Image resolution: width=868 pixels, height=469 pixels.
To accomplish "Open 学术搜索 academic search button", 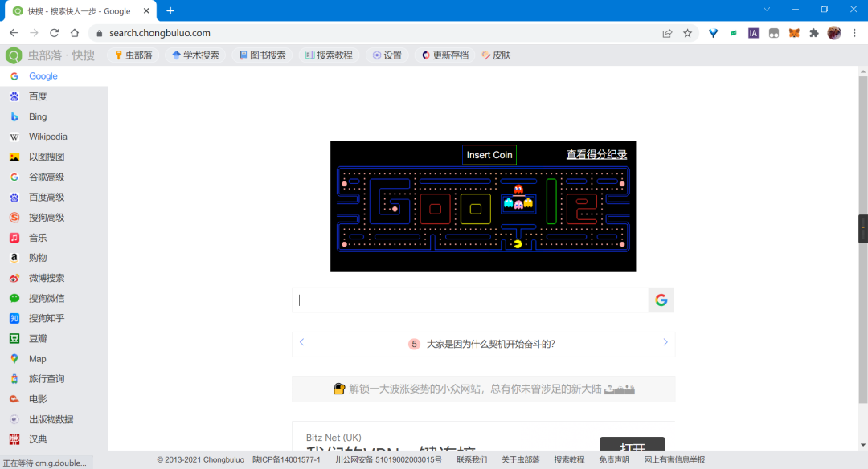I will click(195, 55).
